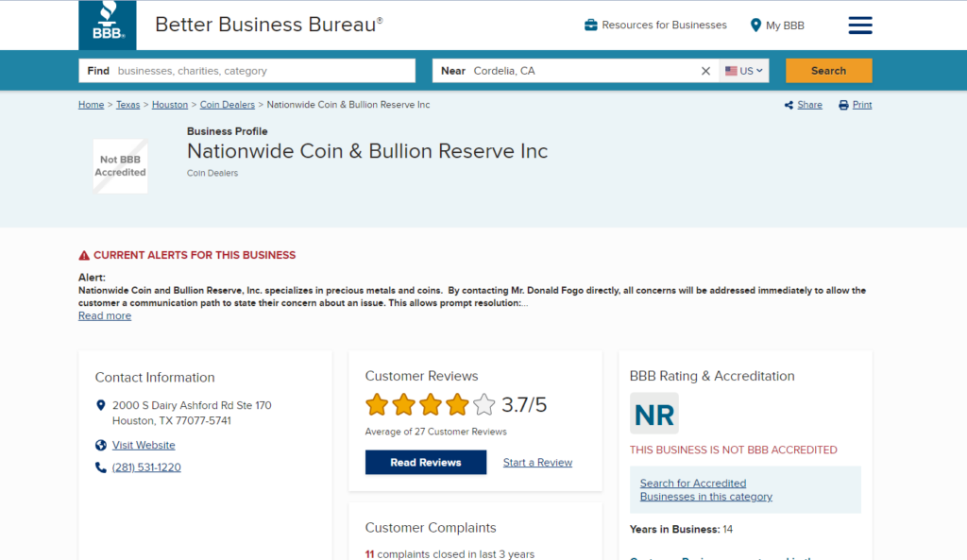The height and width of the screenshot is (560, 967).
Task: Click the location pin icon beside My BBB
Action: pos(755,25)
